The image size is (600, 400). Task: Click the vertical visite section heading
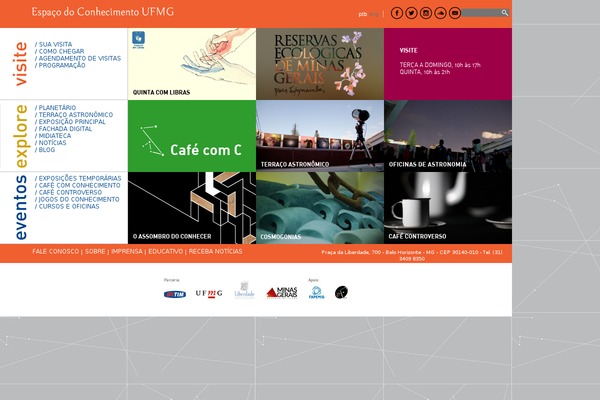(x=20, y=64)
